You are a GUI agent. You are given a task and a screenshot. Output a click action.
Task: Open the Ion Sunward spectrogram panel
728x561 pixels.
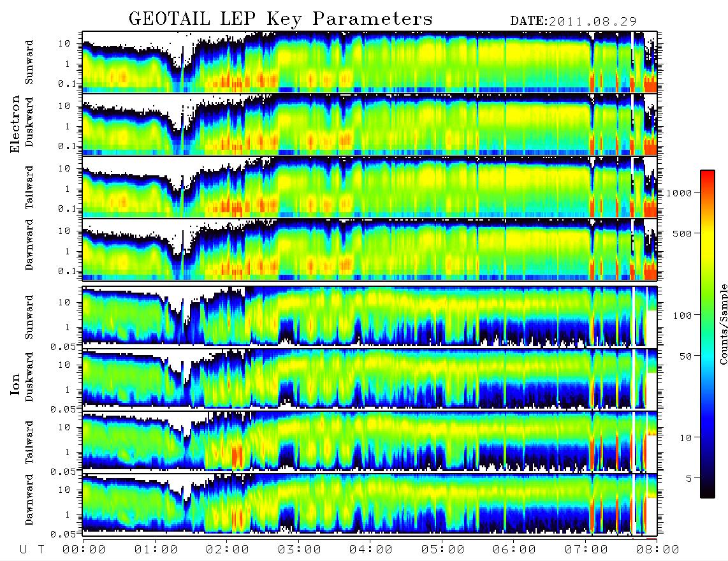click(x=370, y=316)
